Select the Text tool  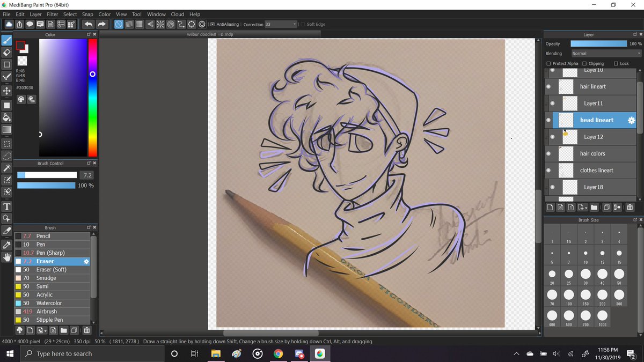click(7, 206)
